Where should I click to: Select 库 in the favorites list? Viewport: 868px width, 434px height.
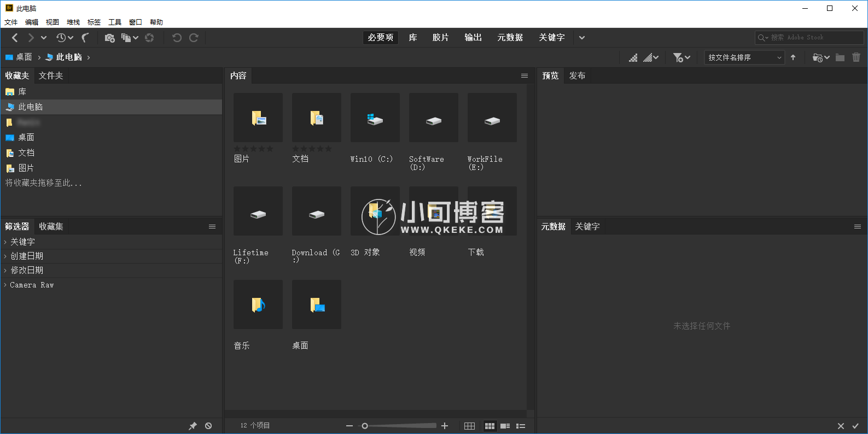pos(111,92)
